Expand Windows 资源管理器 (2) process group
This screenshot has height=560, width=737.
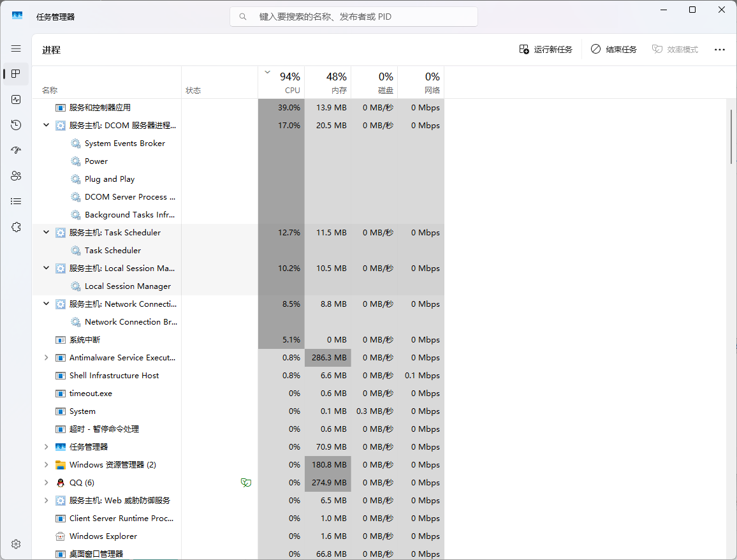[x=46, y=465]
